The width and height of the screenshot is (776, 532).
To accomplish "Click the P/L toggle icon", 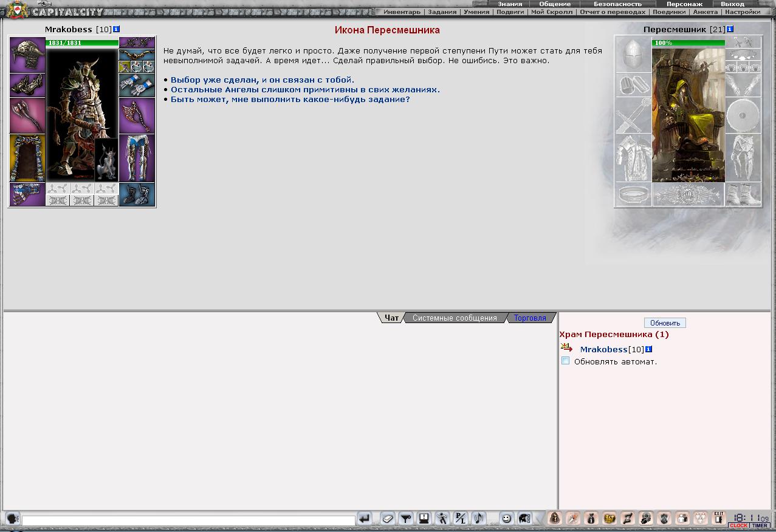I will (x=461, y=518).
